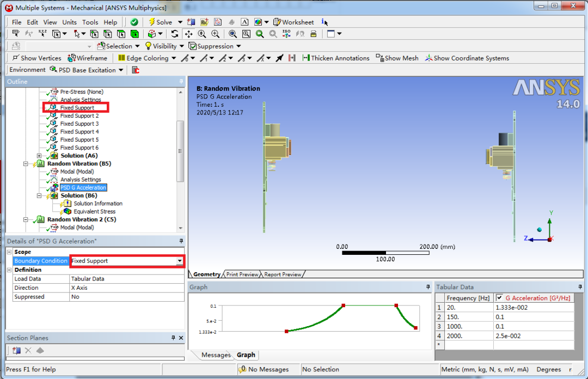Toggle Wireframe display mode
Screen dimensions: 588x379
click(87, 58)
